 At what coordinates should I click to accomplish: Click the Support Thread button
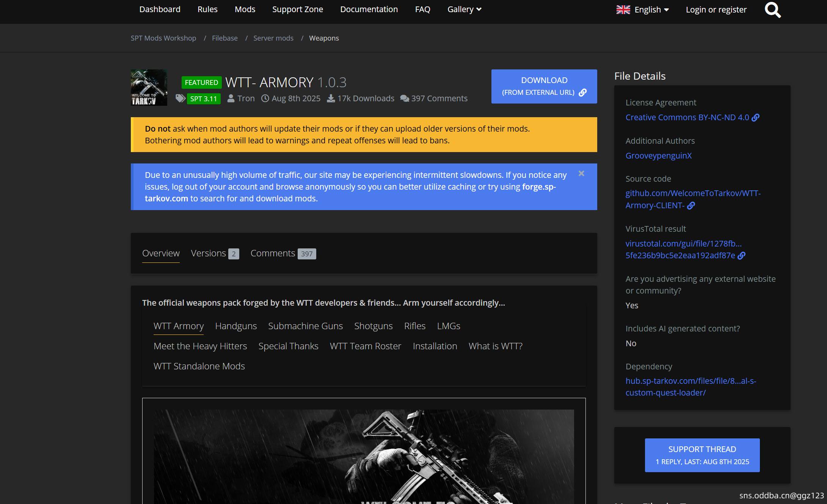coord(702,455)
